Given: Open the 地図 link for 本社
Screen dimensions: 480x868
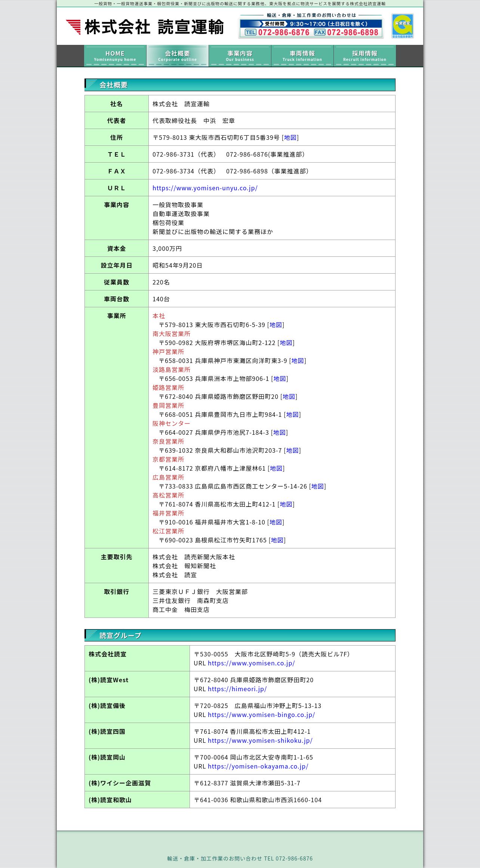Looking at the screenshot, I should point(276,325).
